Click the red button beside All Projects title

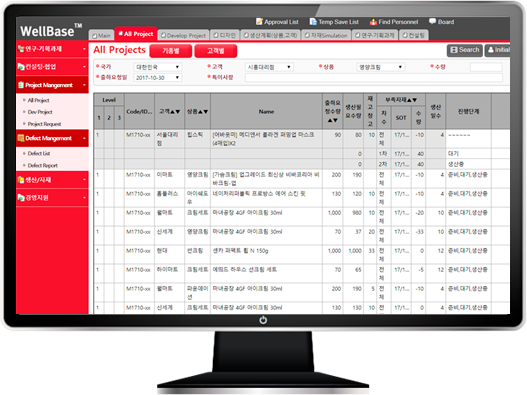coord(171,51)
